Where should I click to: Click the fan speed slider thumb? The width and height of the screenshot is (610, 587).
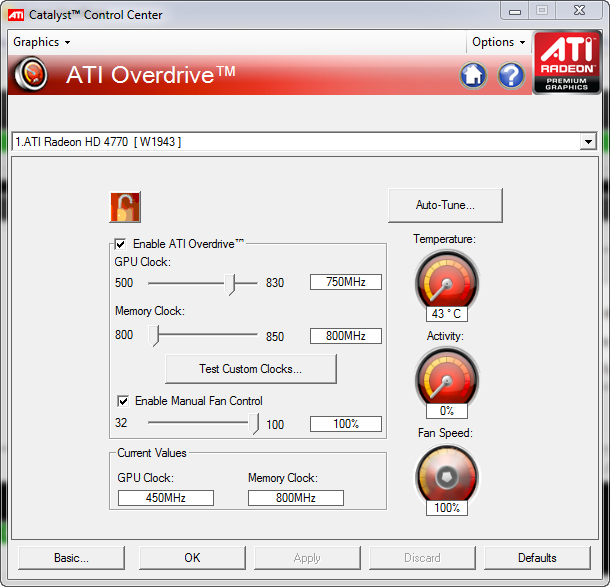254,424
